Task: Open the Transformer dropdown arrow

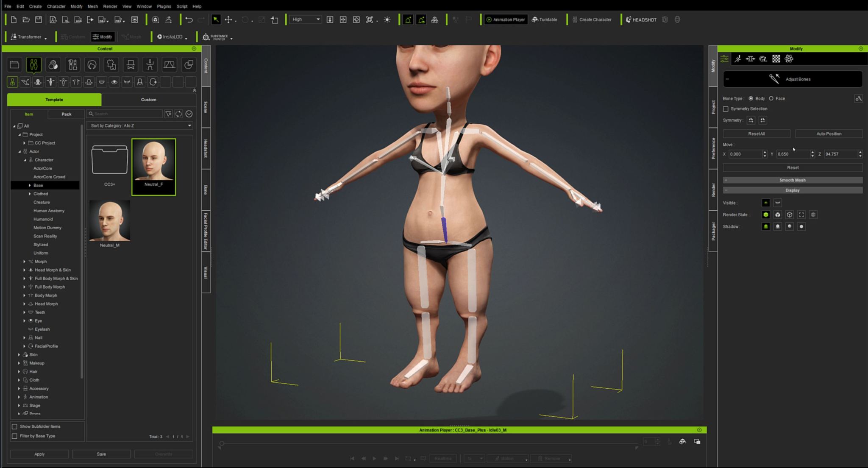Action: (x=45, y=38)
